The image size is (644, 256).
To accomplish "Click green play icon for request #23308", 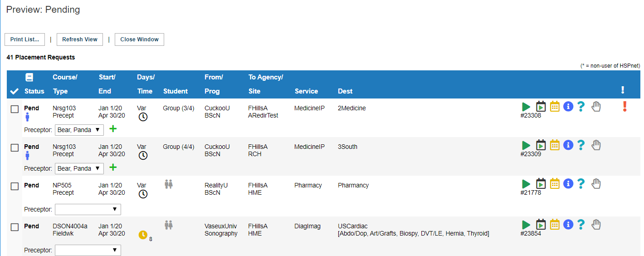I will [526, 107].
